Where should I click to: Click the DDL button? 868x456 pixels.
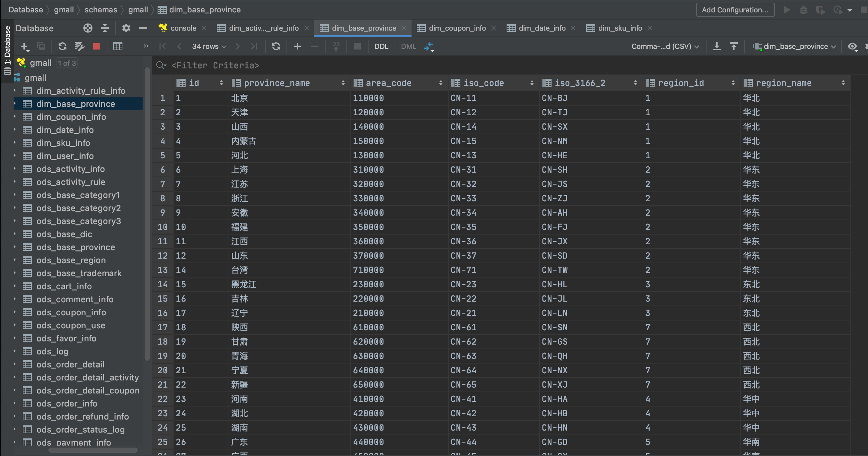click(x=381, y=46)
